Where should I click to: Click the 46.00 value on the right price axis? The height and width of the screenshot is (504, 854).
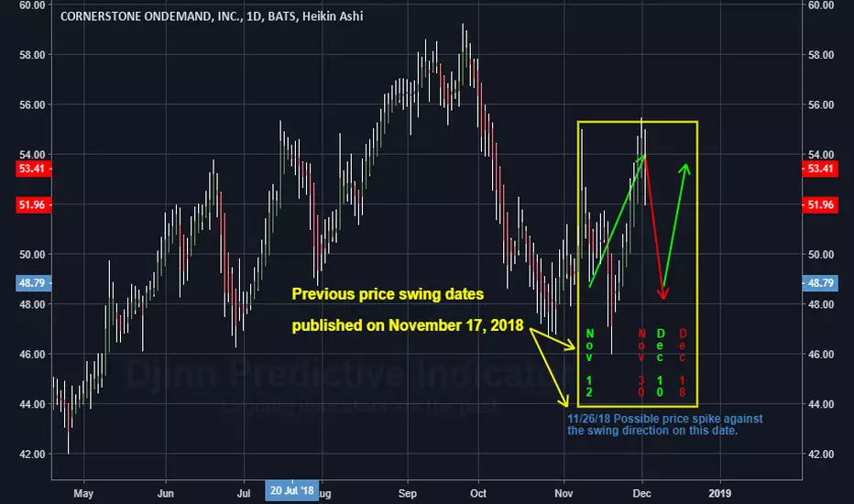(821, 354)
